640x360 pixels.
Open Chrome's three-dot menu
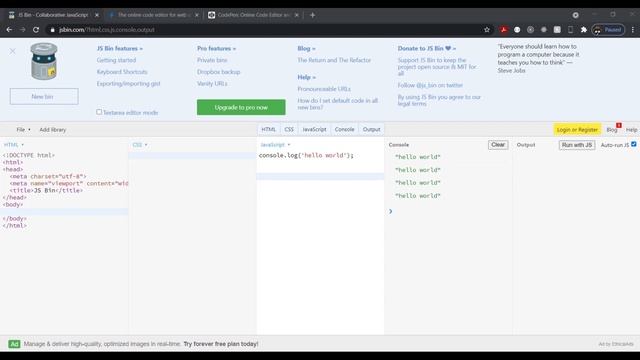pyautogui.click(x=633, y=30)
